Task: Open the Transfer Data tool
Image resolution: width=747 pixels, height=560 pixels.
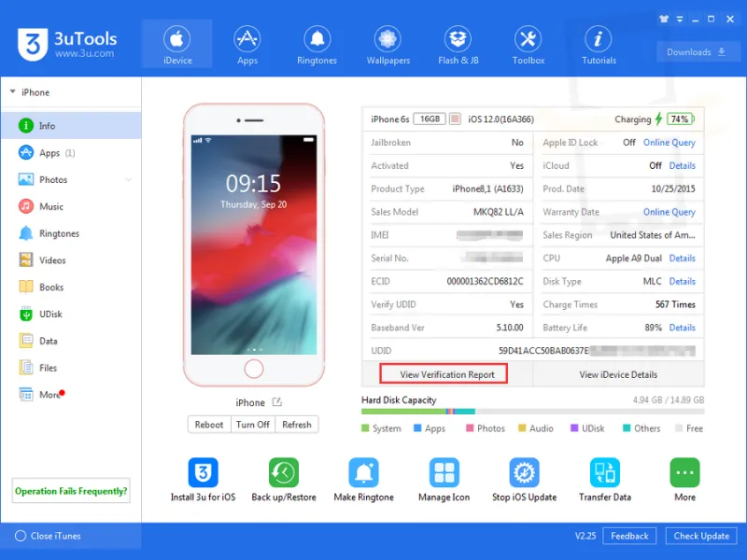Action: tap(604, 480)
